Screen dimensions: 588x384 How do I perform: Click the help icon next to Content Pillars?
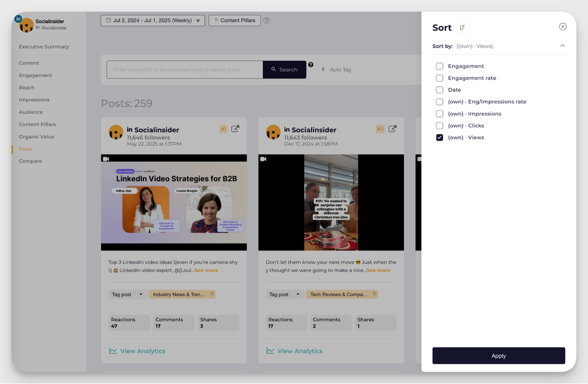266,21
